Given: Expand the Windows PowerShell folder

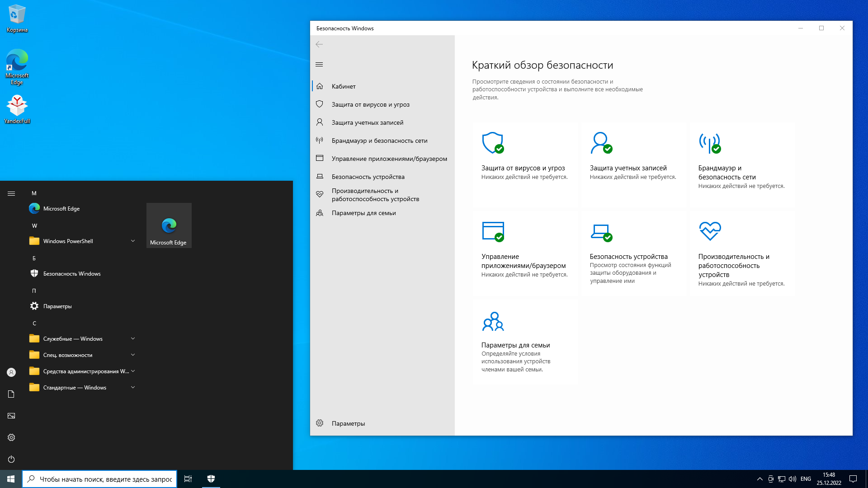Looking at the screenshot, I should [x=133, y=241].
